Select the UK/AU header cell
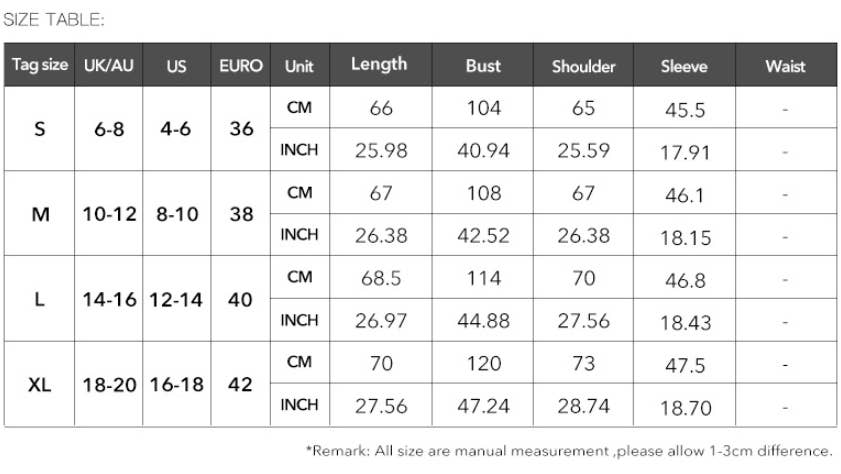Image resolution: width=841 pixels, height=474 pixels. [108, 66]
